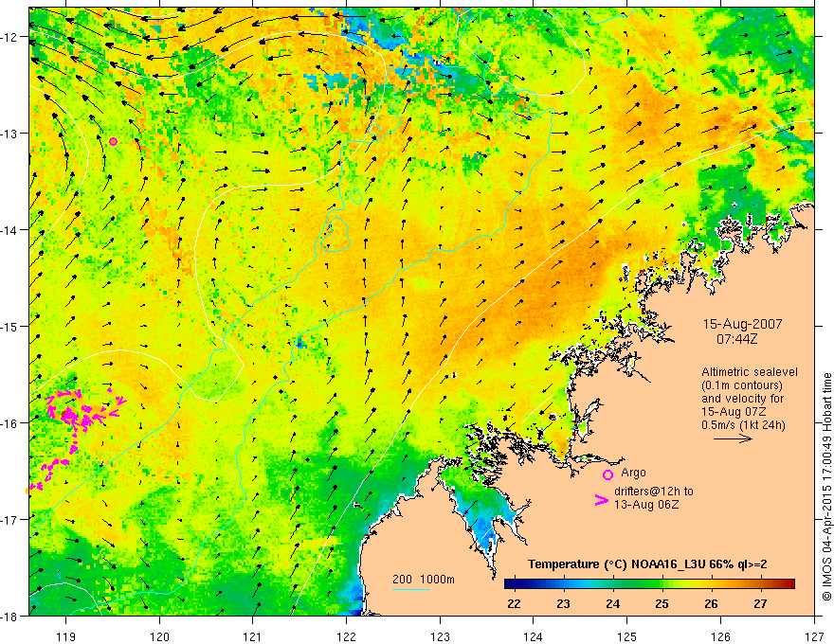
Task: Click the -12 latitude axis label
Action: 9,37
